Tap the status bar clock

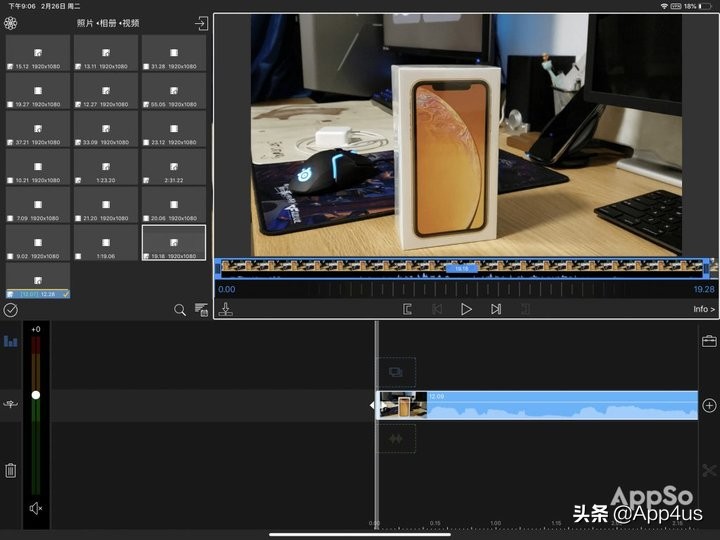tap(22, 6)
